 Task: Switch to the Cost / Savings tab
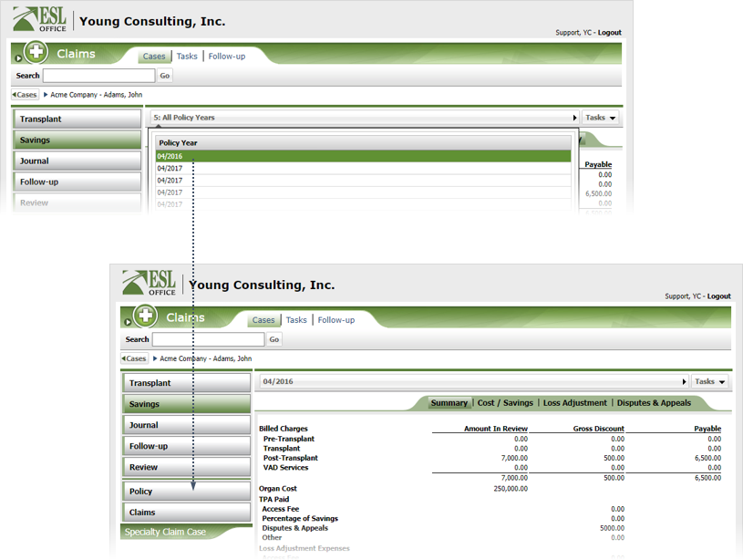tap(505, 403)
